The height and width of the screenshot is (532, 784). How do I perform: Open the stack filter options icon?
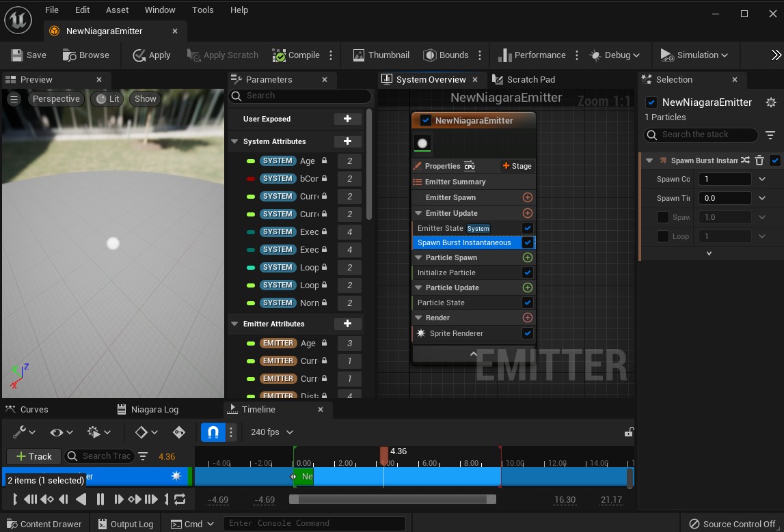pyautogui.click(x=770, y=135)
